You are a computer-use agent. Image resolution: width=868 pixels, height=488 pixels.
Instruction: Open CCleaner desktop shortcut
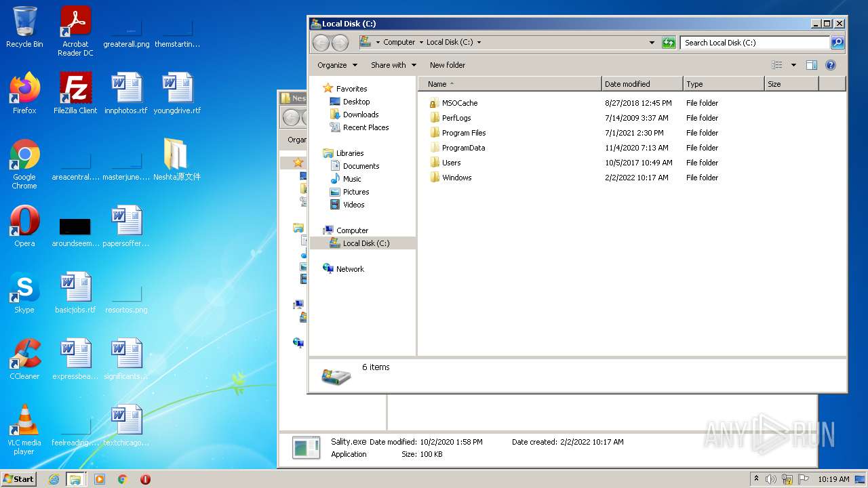[x=24, y=359]
